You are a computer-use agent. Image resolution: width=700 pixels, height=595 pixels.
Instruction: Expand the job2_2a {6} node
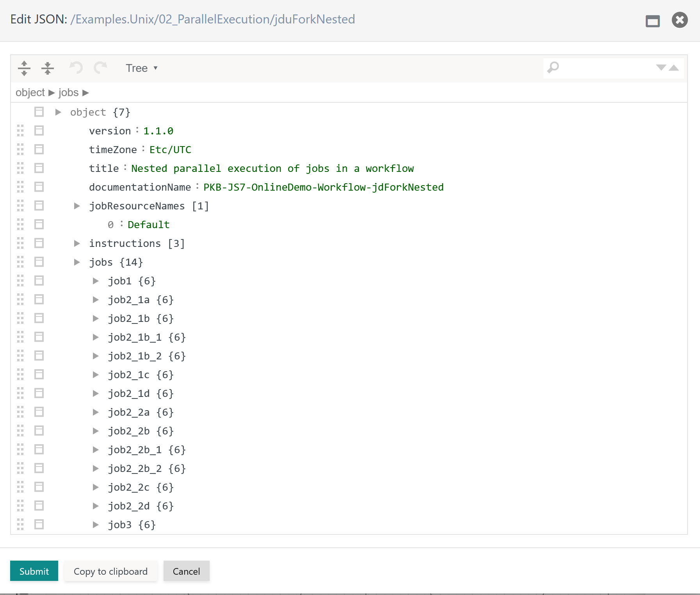click(96, 412)
